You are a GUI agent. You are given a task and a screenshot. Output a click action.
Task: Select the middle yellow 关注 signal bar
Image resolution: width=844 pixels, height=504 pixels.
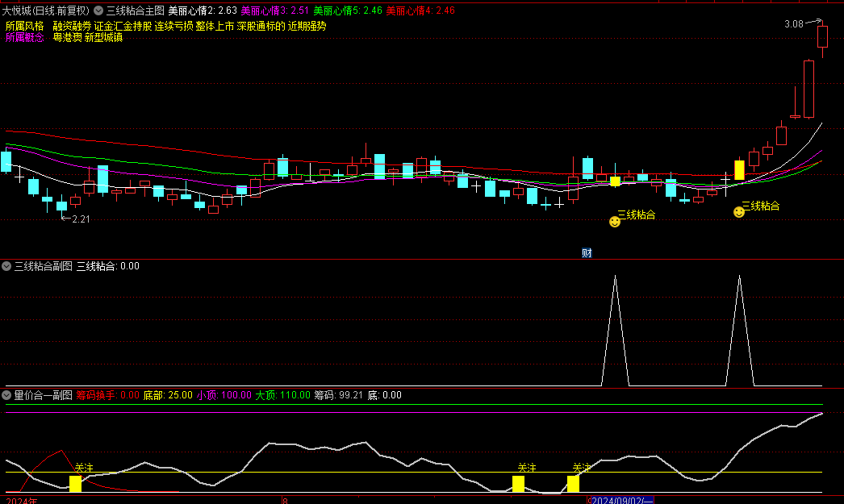[518, 484]
